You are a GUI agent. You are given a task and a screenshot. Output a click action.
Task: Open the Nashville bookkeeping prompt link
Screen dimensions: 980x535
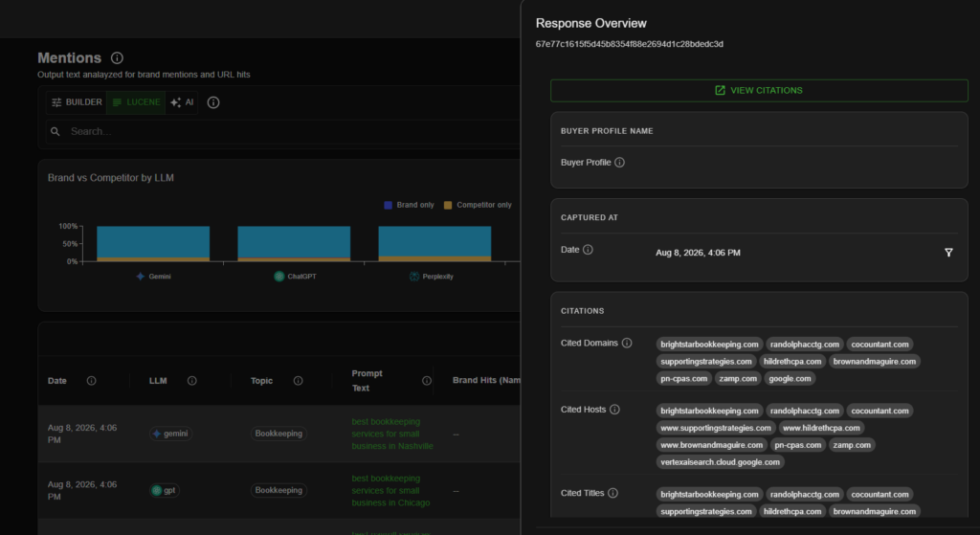tap(391, 434)
